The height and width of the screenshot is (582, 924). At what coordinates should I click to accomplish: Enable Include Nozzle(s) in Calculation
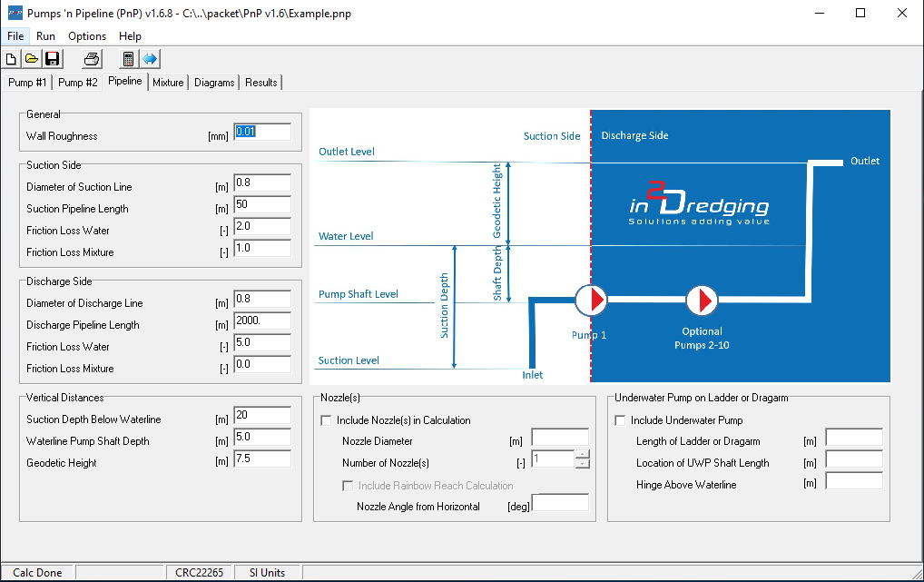(x=324, y=419)
